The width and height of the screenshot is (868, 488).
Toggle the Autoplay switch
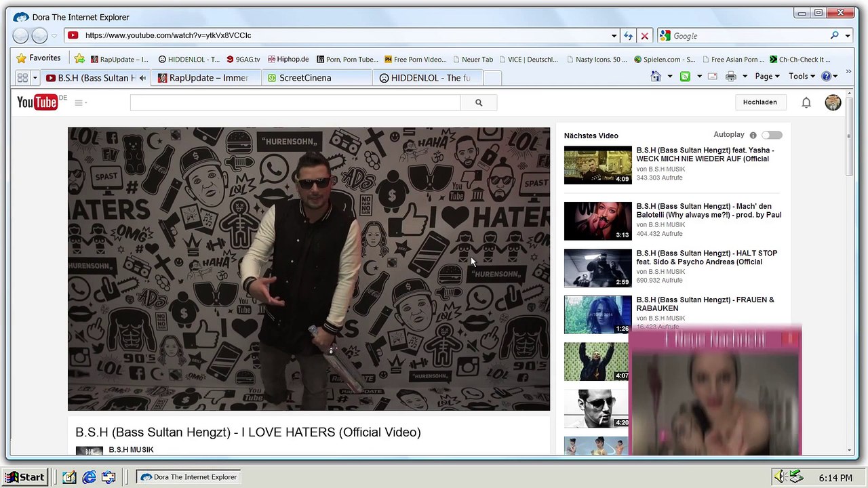pyautogui.click(x=772, y=135)
